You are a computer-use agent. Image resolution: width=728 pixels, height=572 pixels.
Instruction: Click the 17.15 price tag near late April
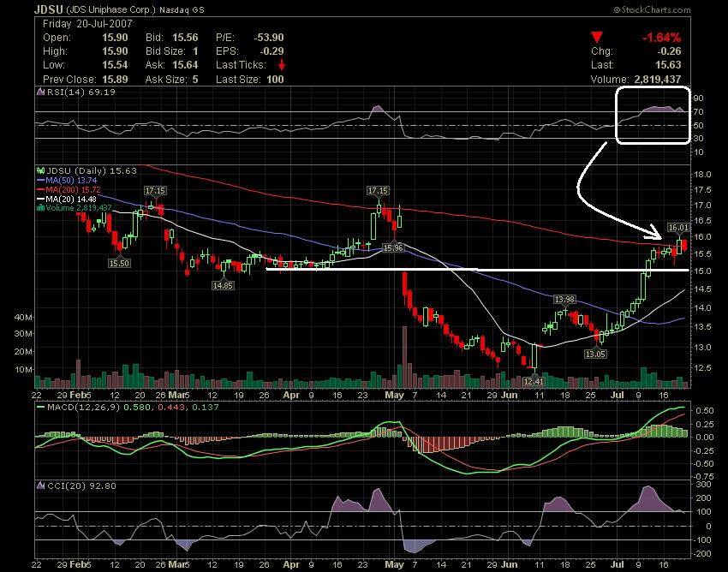(378, 191)
